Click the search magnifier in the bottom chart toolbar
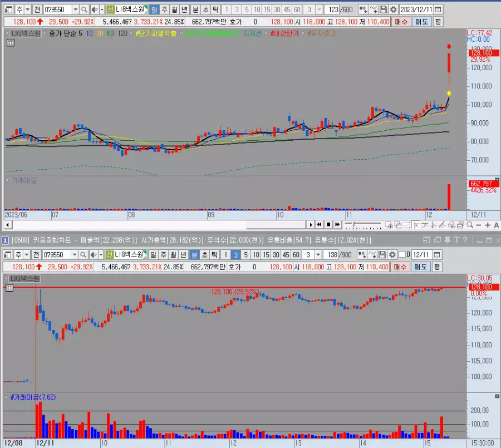The width and height of the screenshot is (501, 448). click(83, 255)
